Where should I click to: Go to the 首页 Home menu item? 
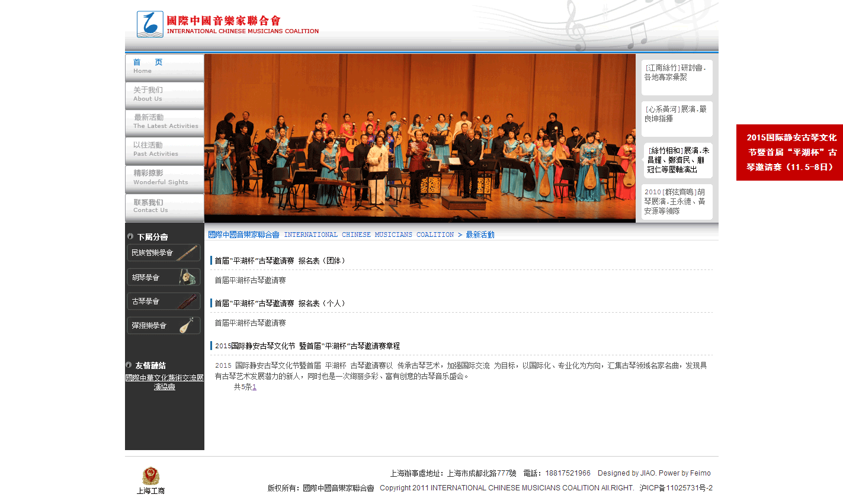[164, 66]
